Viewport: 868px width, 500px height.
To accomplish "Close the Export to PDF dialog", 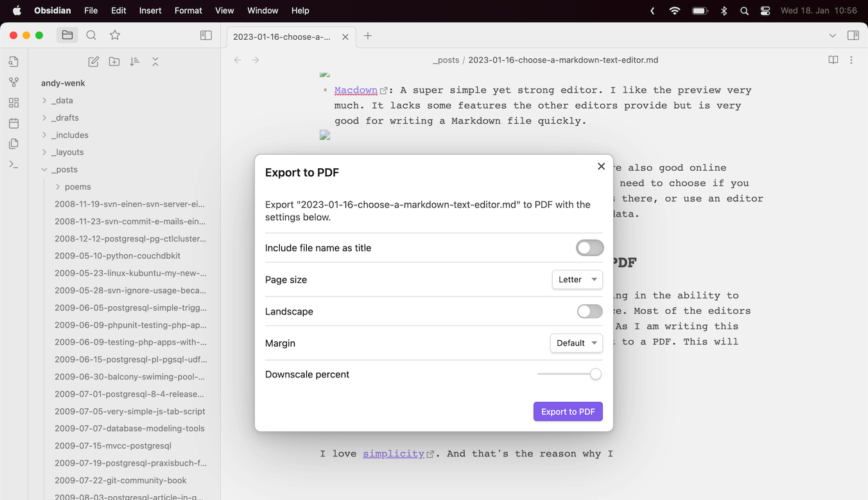I will tap(602, 166).
